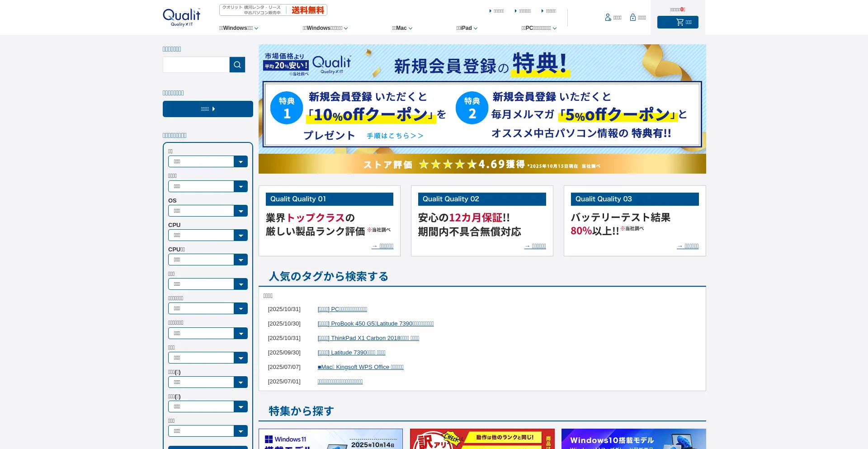Screen dimensions: 868x449
Task: Click the blue wide sidebar button with arrow
Action: [208, 109]
